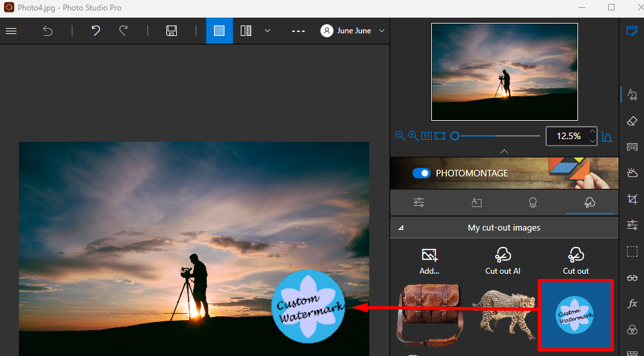This screenshot has width=644, height=356.
Task: Open the adjustments sliders tool in the sidebar
Action: 632,225
